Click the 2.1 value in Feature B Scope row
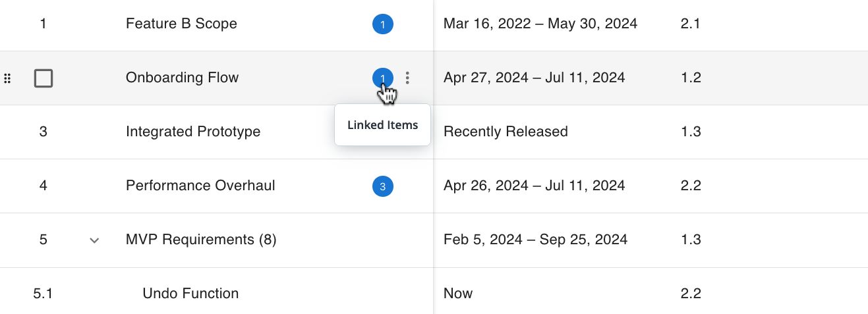868x314 pixels. click(690, 24)
